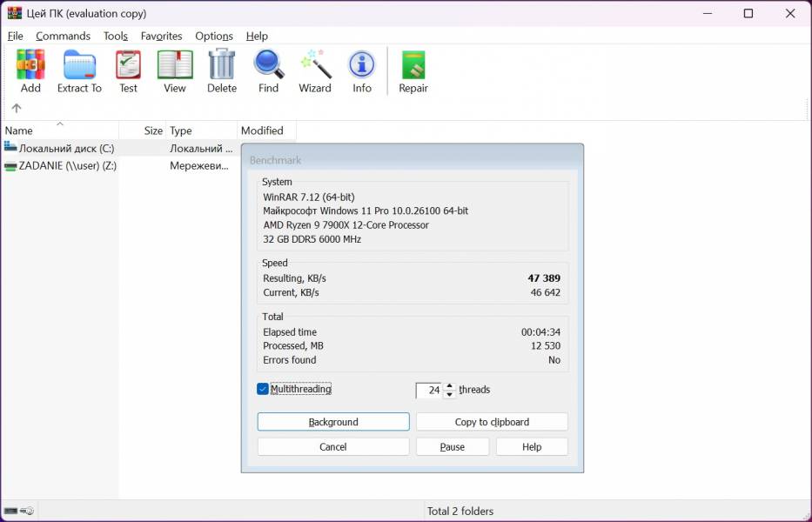The image size is (812, 522).
Task: Click the Extract To toolbar icon
Action: coord(79,66)
